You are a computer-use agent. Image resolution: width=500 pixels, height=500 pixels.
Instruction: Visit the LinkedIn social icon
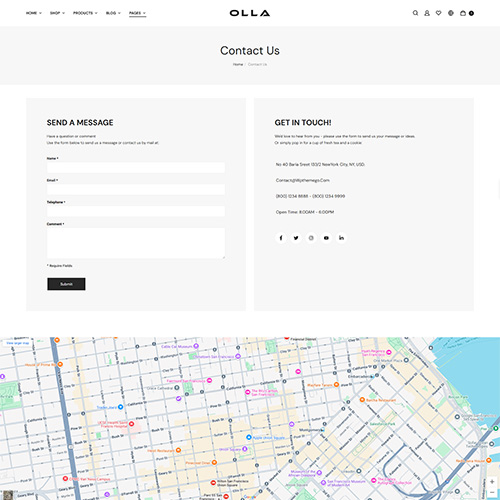(341, 238)
